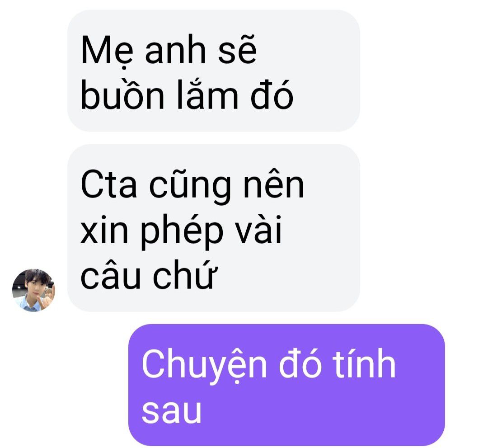Viewport: 488px width, 448px height.
Task: Click the word "sau" in purple message
Action: coord(172,411)
